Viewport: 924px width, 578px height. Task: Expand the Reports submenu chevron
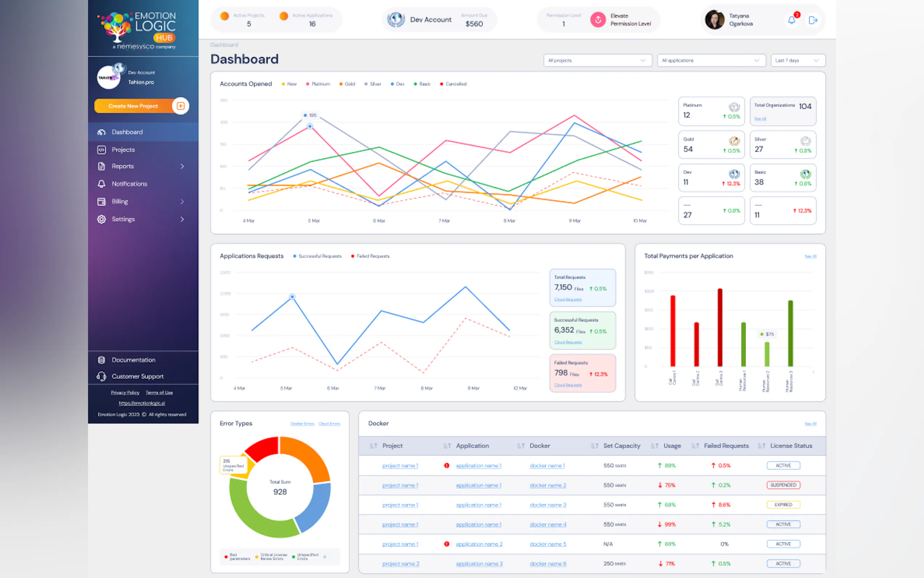pyautogui.click(x=182, y=166)
